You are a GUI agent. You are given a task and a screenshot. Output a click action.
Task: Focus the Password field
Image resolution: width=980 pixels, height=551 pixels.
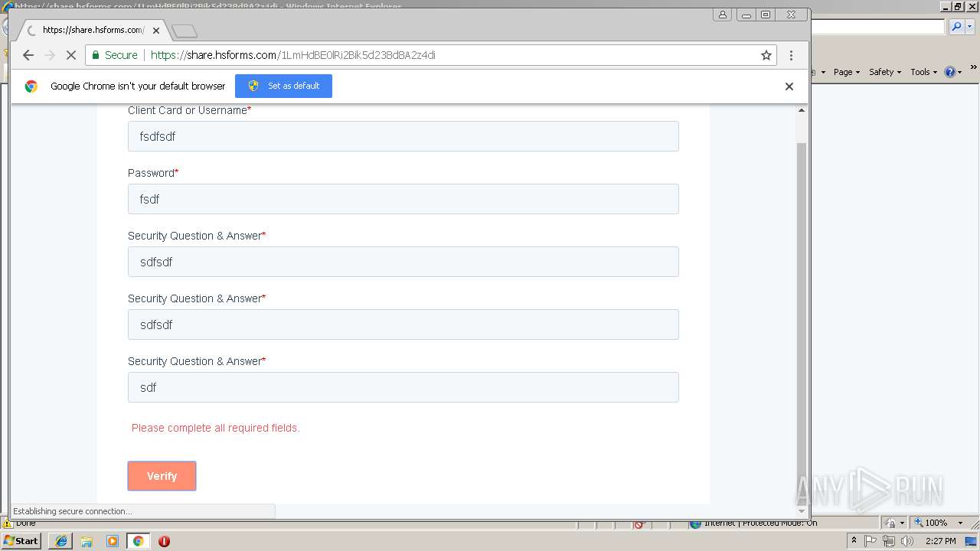403,199
